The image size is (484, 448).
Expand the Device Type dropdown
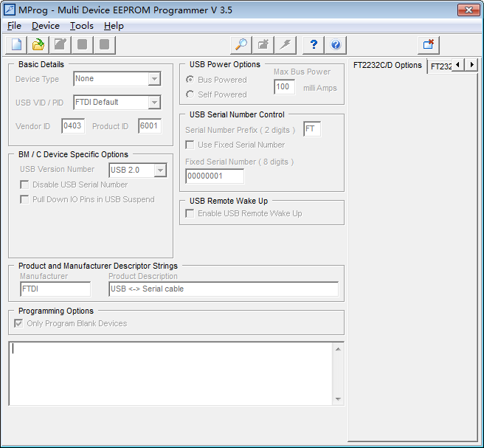154,79
